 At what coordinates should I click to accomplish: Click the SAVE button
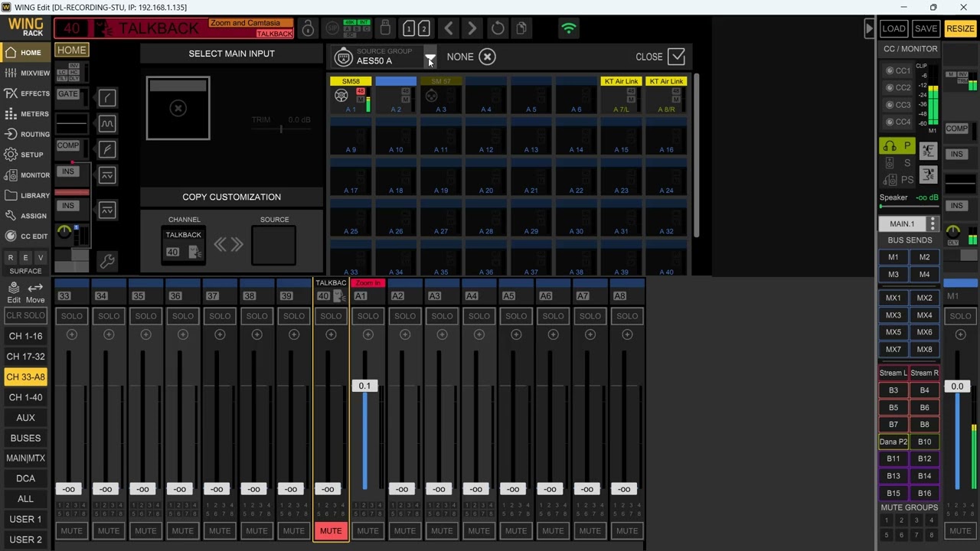(x=926, y=29)
